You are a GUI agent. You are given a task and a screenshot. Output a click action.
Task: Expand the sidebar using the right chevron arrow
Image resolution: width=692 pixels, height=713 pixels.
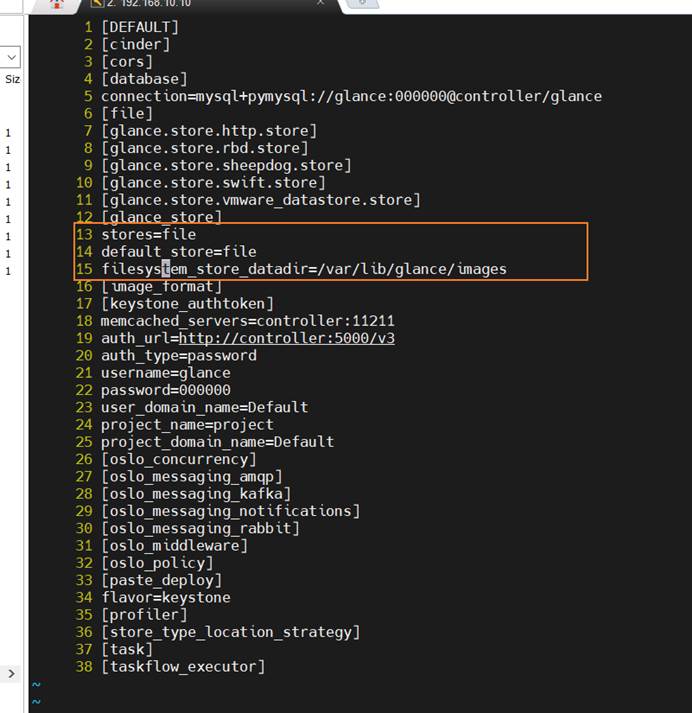(x=11, y=673)
